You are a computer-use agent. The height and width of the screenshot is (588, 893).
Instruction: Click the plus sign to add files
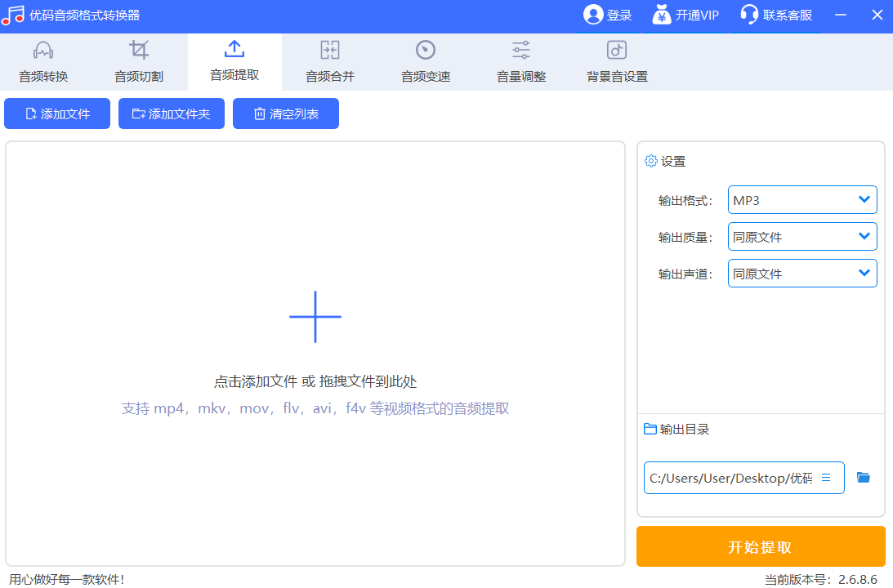[315, 316]
